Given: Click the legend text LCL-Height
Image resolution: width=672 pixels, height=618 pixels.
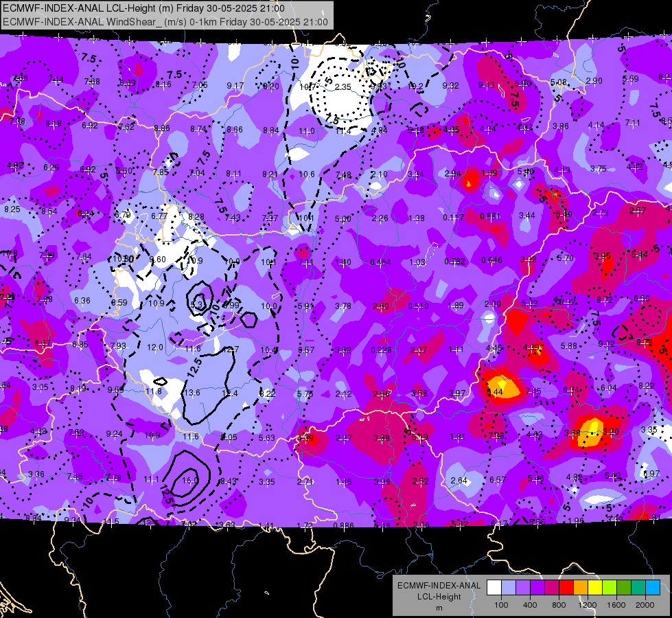Looking at the screenshot, I should (x=439, y=597).
